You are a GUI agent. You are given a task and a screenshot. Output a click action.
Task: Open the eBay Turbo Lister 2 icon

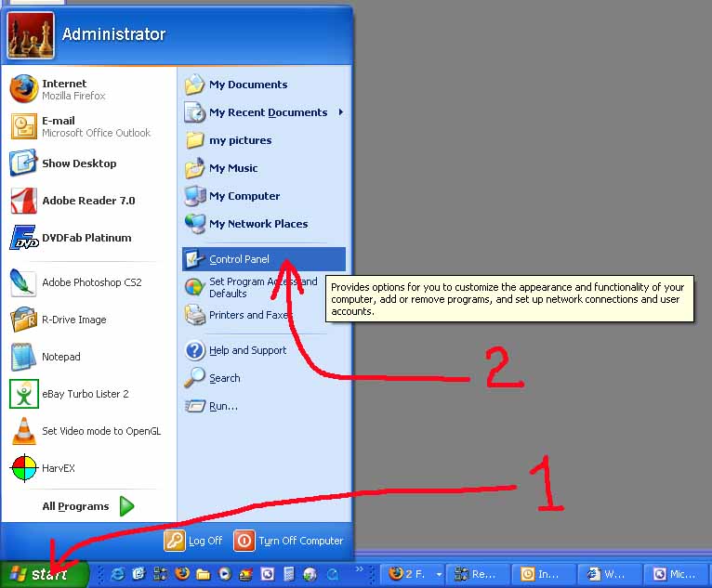tap(23, 394)
